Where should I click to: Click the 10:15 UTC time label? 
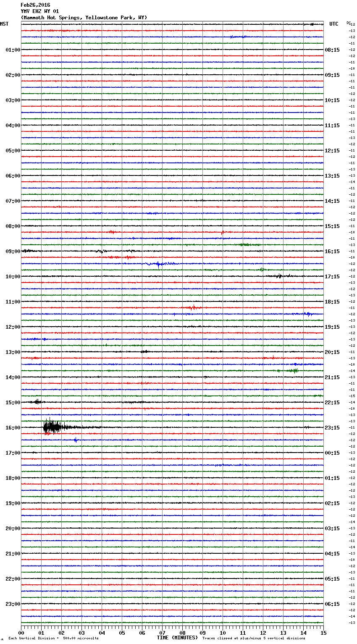pos(332,100)
